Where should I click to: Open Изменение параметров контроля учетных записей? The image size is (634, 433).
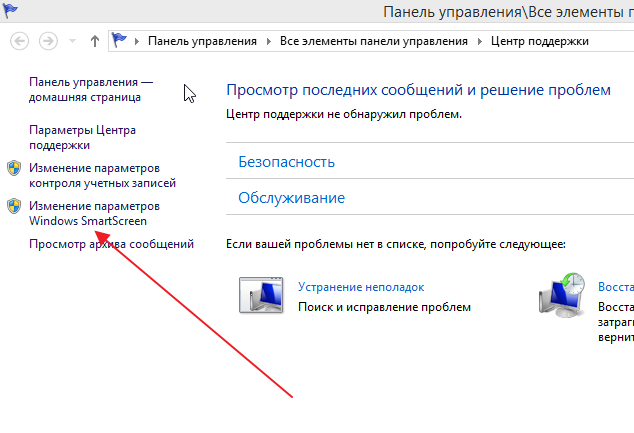tap(102, 175)
